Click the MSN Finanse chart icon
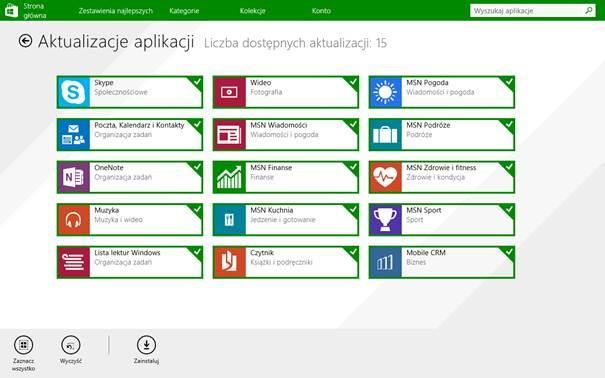The image size is (605, 378). pyautogui.click(x=230, y=177)
